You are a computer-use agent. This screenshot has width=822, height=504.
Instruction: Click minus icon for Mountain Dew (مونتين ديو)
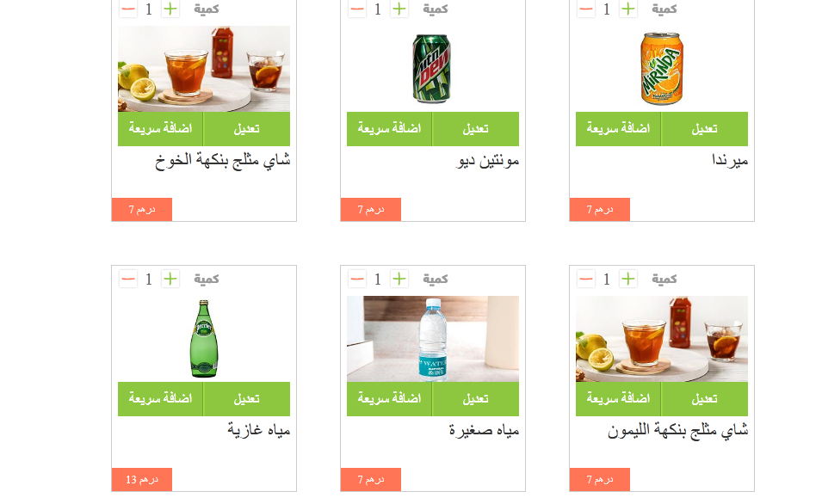pos(357,9)
